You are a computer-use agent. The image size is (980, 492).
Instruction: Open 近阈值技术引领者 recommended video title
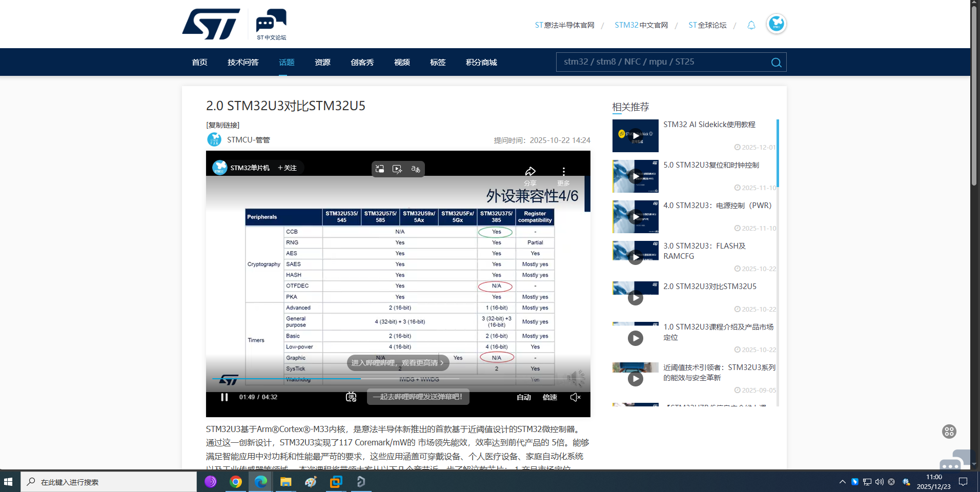point(720,373)
